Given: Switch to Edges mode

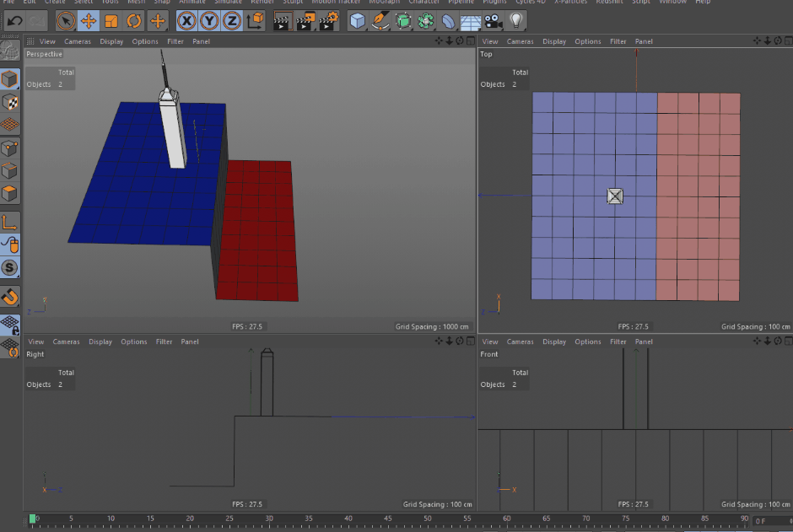Looking at the screenshot, I should pyautogui.click(x=9, y=171).
